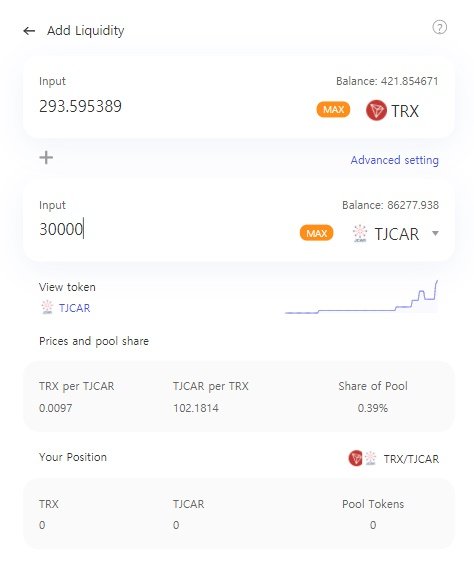Viewport: 474px width, 565px height.
Task: Click MAX button for TJCAR input
Action: point(316,233)
